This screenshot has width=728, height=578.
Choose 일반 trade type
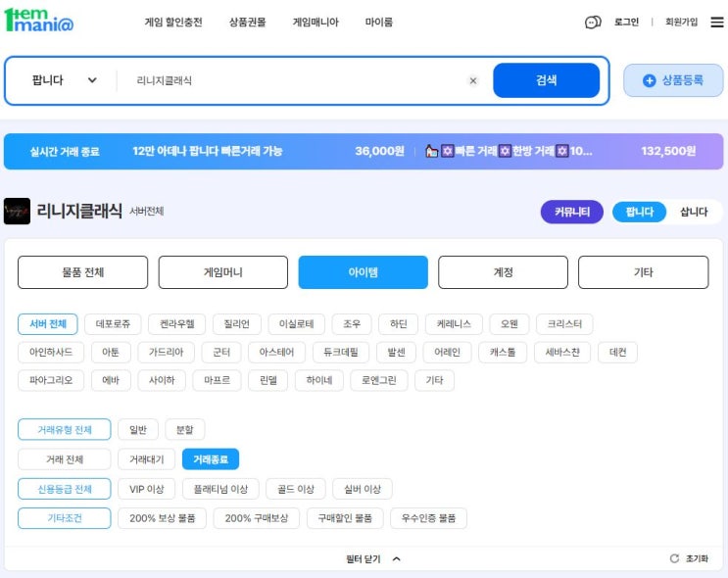[x=138, y=429]
